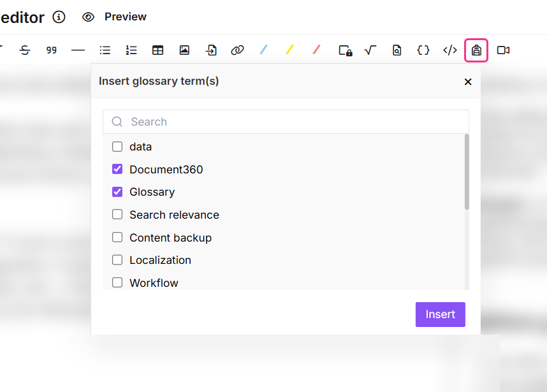Insert private notes lock icon
The height and width of the screenshot is (392, 547).
[x=346, y=50]
